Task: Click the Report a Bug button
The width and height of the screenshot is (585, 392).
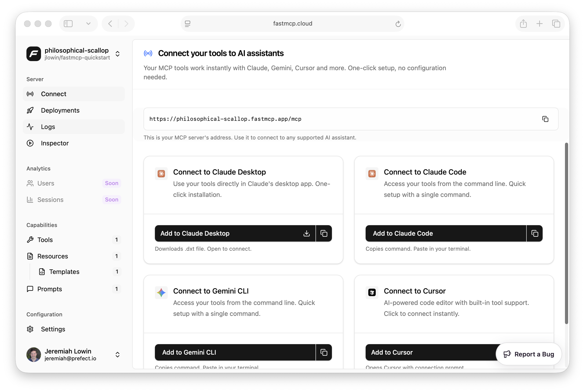Action: [528, 354]
